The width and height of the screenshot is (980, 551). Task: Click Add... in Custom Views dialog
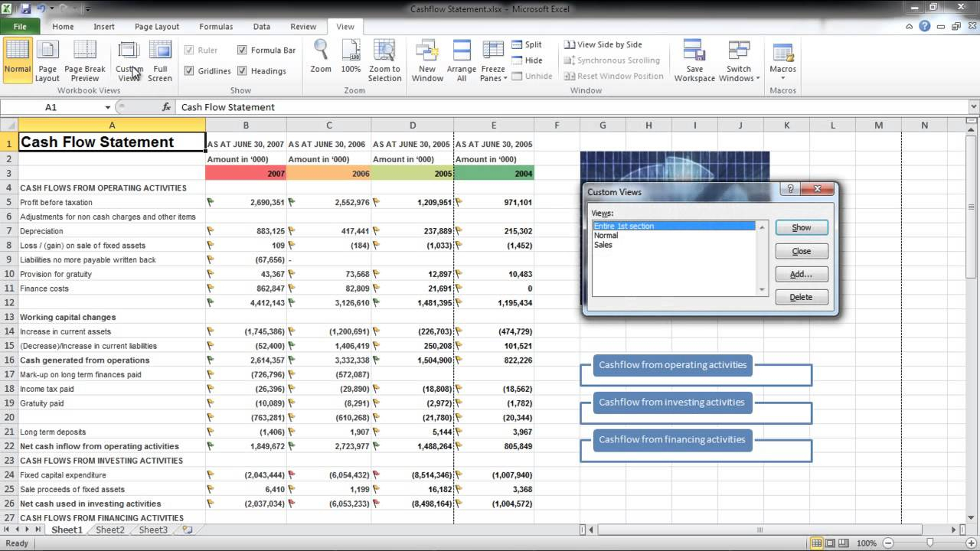pos(801,274)
